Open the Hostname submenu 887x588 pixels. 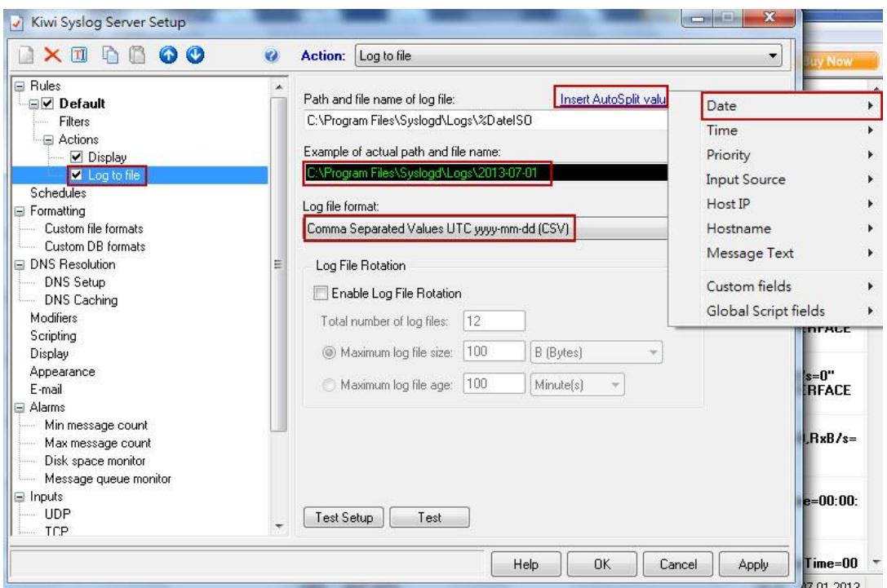792,228
